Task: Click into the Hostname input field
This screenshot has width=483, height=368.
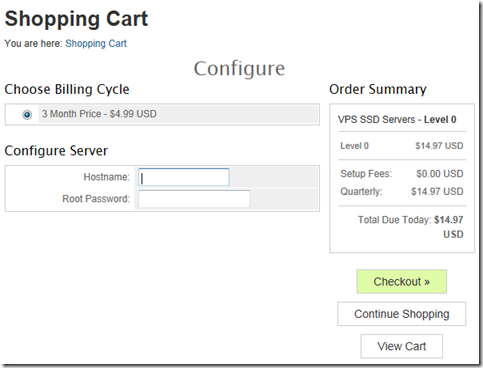Action: click(184, 177)
